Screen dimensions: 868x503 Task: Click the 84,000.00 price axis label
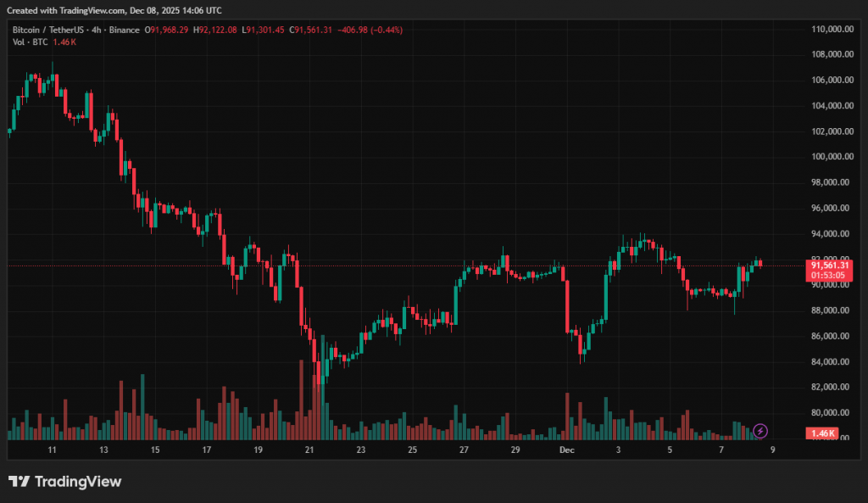coord(831,362)
